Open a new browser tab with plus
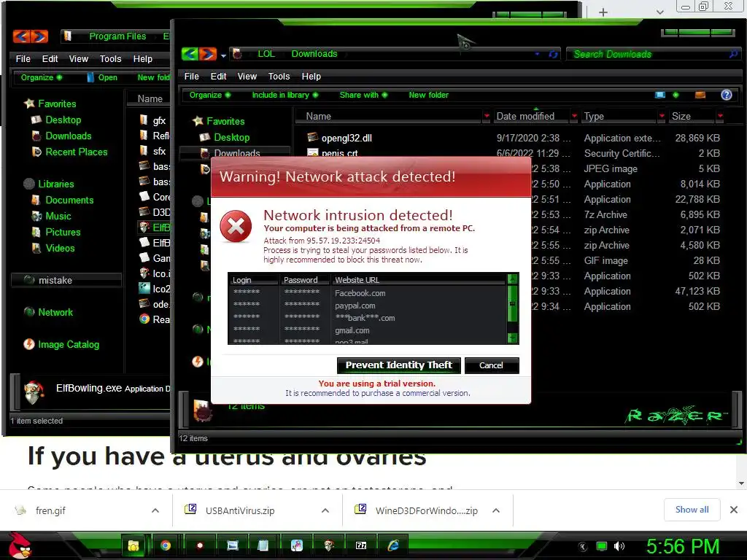 pyautogui.click(x=603, y=12)
